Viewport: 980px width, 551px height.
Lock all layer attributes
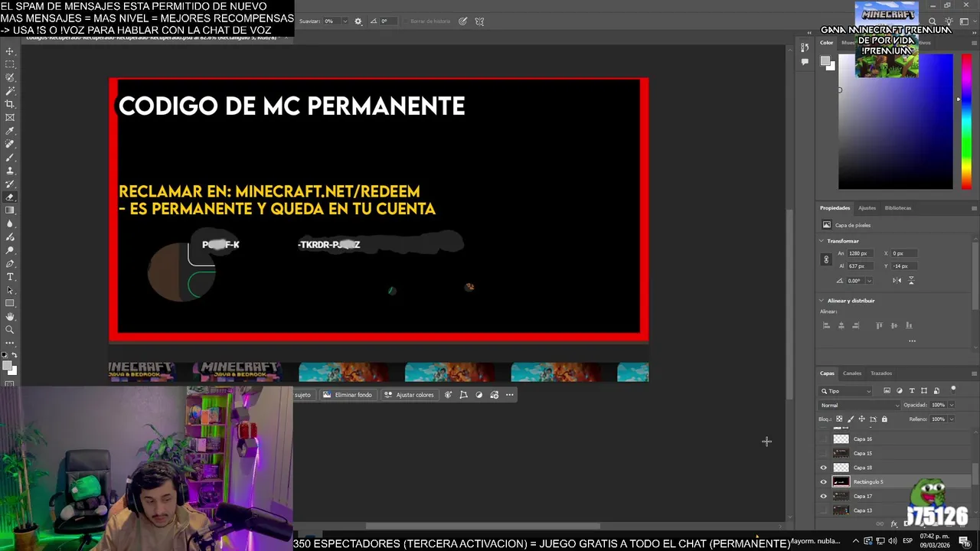[x=884, y=419]
